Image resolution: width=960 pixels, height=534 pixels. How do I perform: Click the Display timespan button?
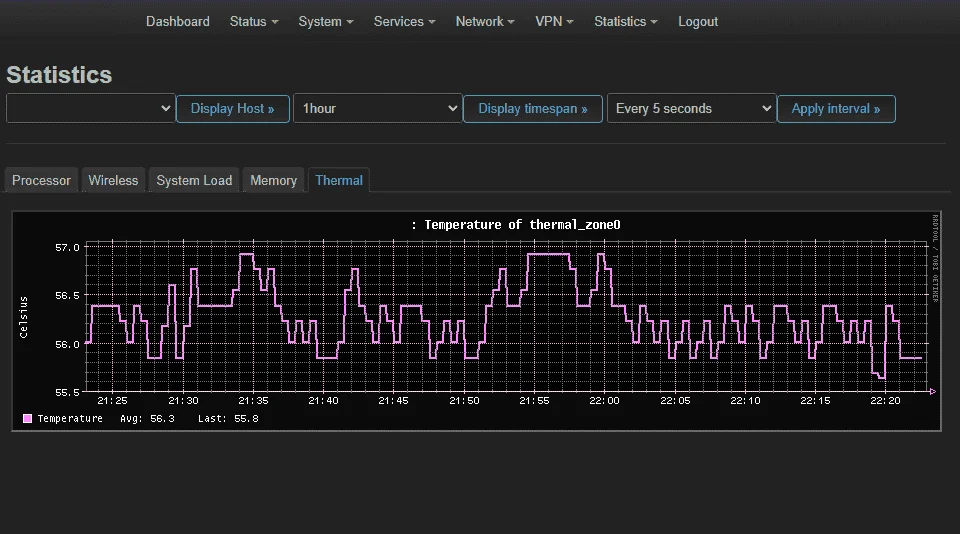[x=533, y=108]
